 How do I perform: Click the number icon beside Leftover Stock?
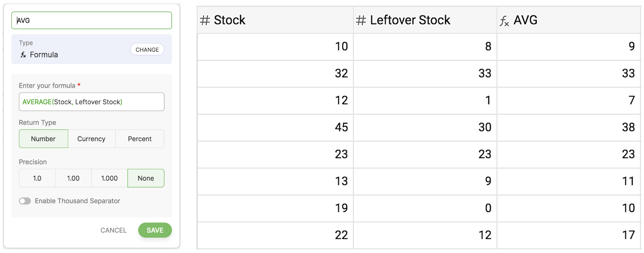(x=361, y=20)
